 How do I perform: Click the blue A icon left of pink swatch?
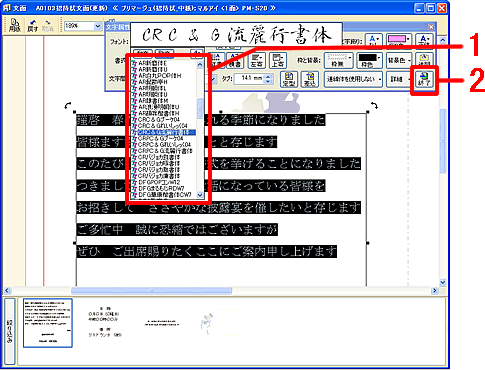373,41
